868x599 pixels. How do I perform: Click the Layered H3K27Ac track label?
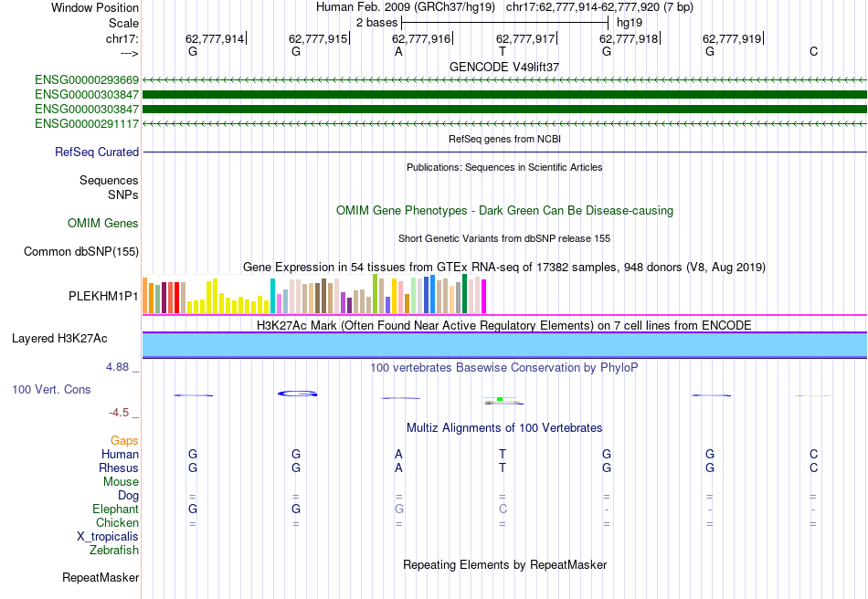[x=59, y=339]
